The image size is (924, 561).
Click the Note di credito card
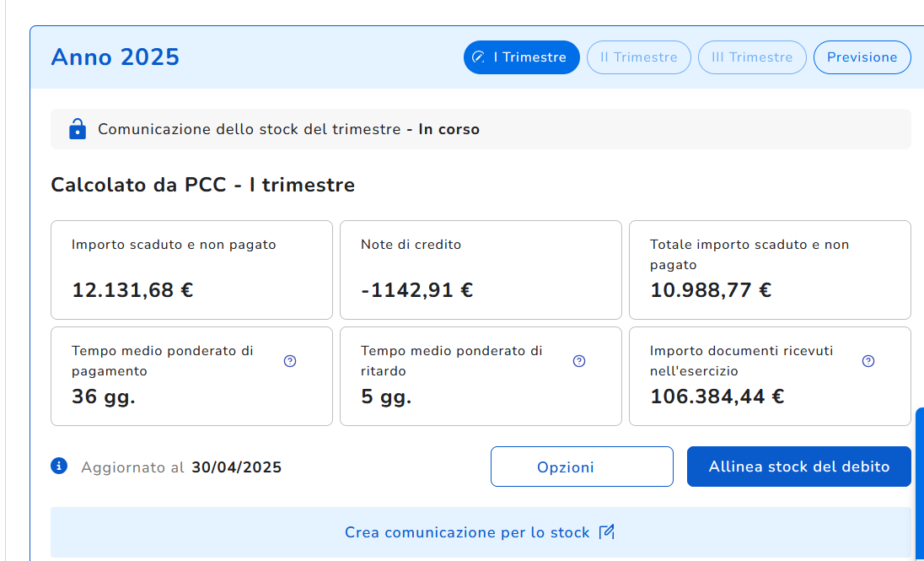point(481,270)
